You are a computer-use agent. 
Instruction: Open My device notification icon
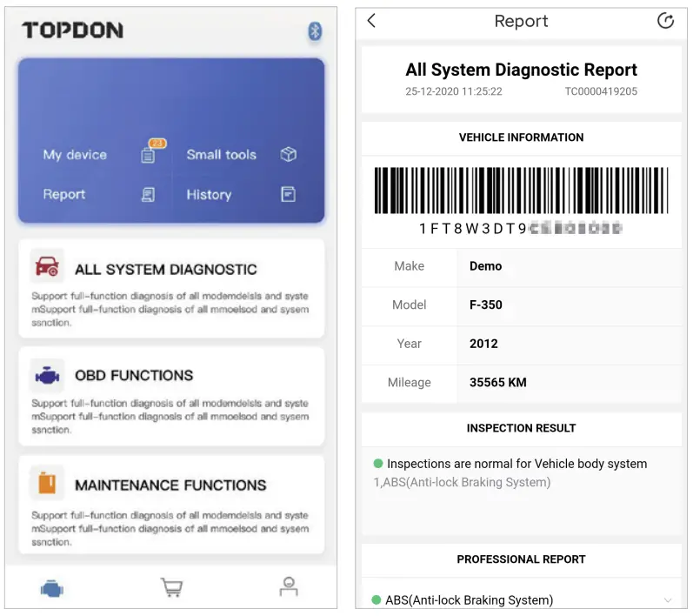click(149, 155)
